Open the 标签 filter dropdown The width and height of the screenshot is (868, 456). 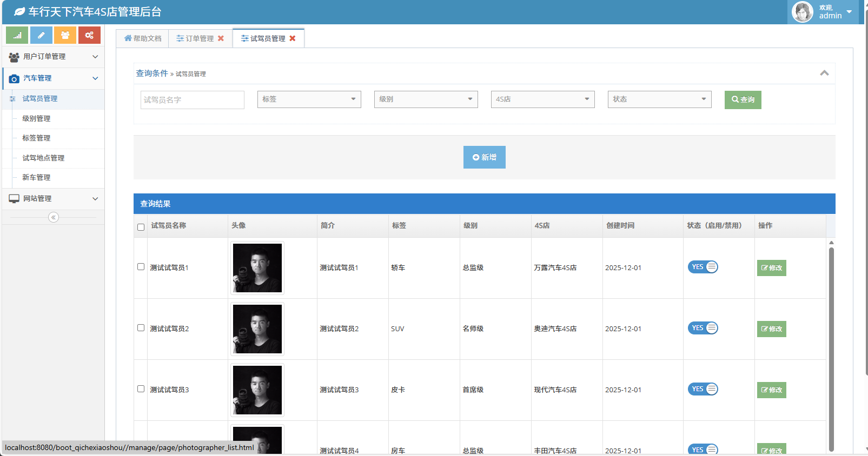[309, 99]
